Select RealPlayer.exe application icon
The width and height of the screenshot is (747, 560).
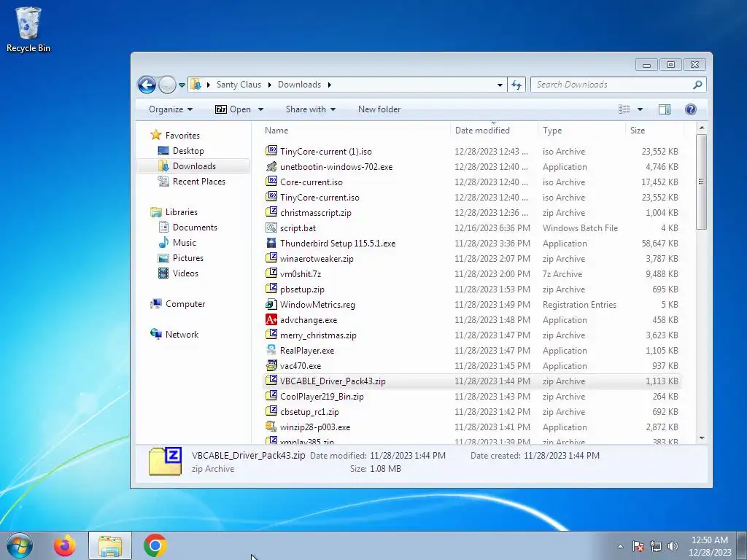tap(271, 350)
